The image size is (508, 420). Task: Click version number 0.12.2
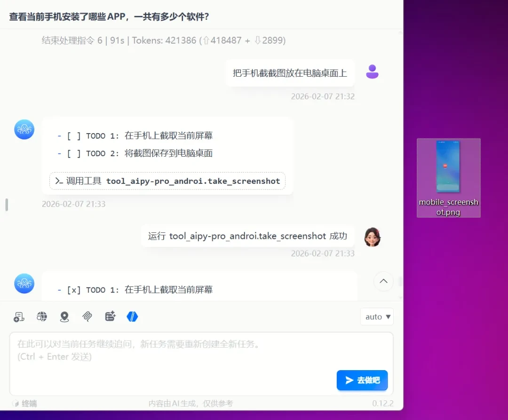point(382,404)
